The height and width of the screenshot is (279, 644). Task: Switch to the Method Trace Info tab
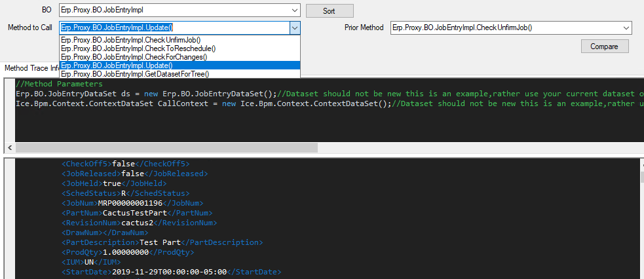pyautogui.click(x=31, y=68)
